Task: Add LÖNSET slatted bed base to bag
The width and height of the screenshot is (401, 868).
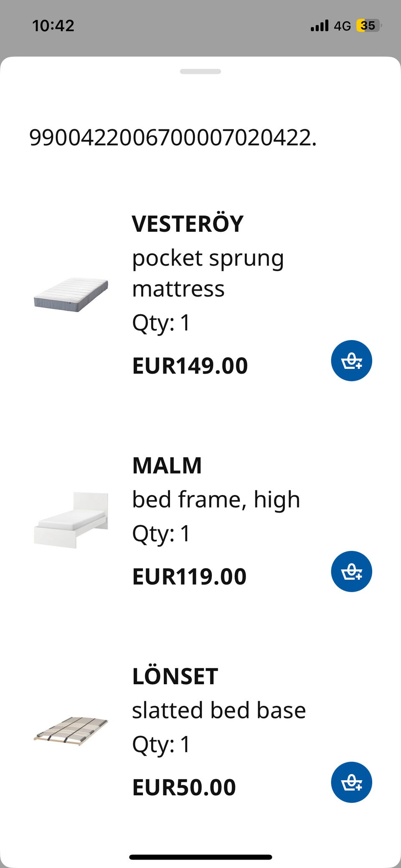Action: pyautogui.click(x=351, y=782)
